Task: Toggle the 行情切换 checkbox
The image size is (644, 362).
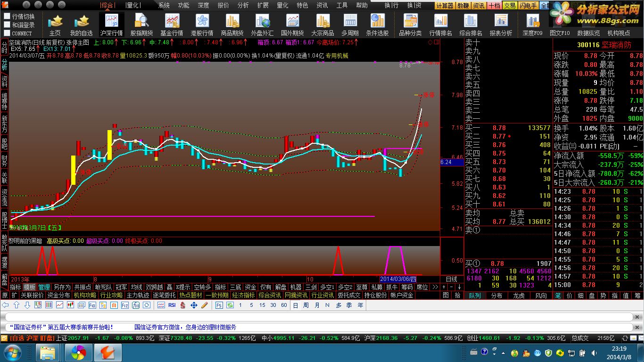Action: pyautogui.click(x=7, y=16)
